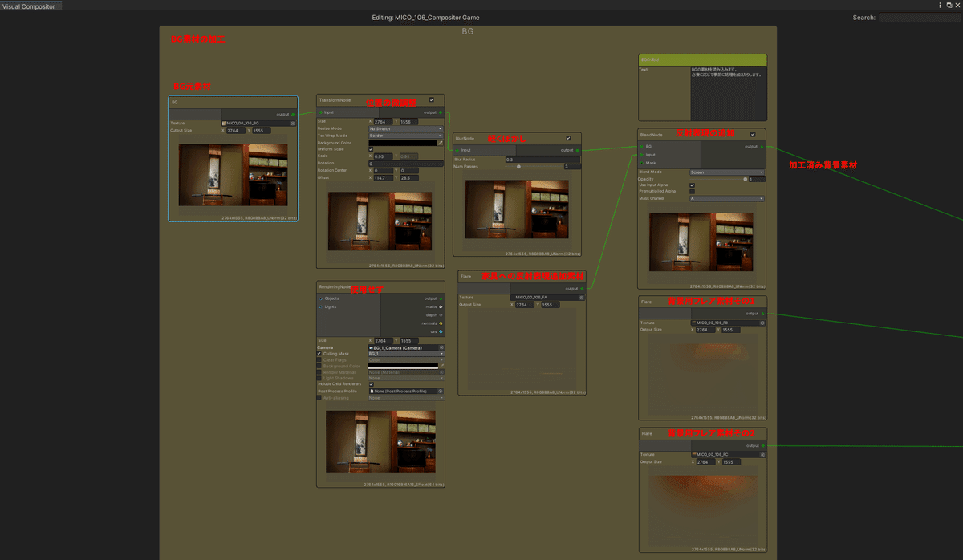The height and width of the screenshot is (560, 963).
Task: Pick TransformNode background color with eyedropper
Action: pos(440,142)
